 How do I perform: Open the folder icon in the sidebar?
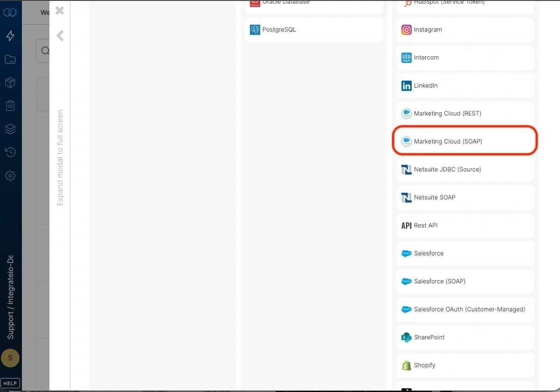[x=10, y=59]
